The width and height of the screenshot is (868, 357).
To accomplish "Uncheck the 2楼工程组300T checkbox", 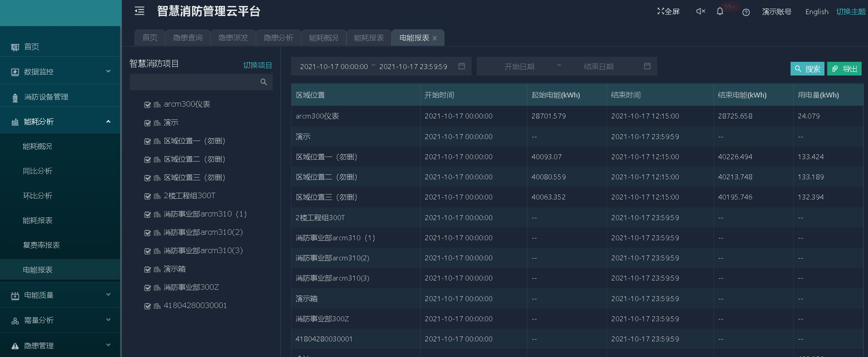I will [x=148, y=196].
